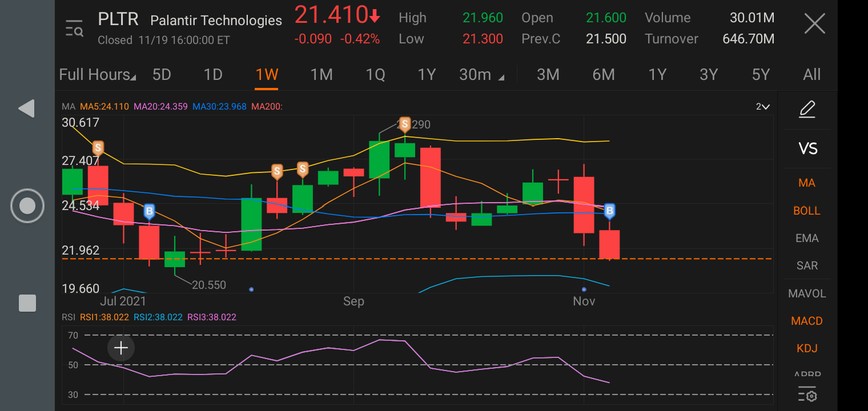Tap the RSI2:38.022 legend value
The width and height of the screenshot is (868, 411).
pyautogui.click(x=158, y=317)
